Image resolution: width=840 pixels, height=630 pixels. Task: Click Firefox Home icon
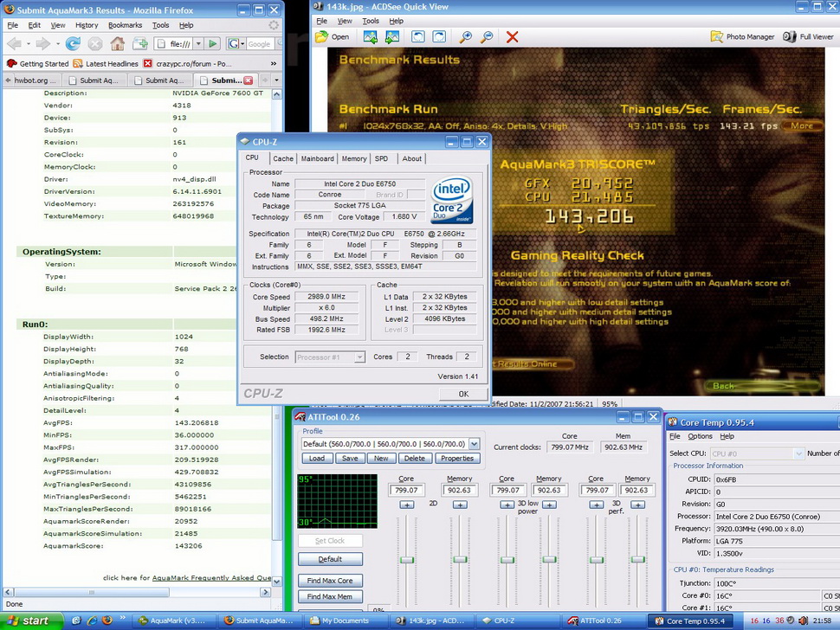(x=117, y=44)
